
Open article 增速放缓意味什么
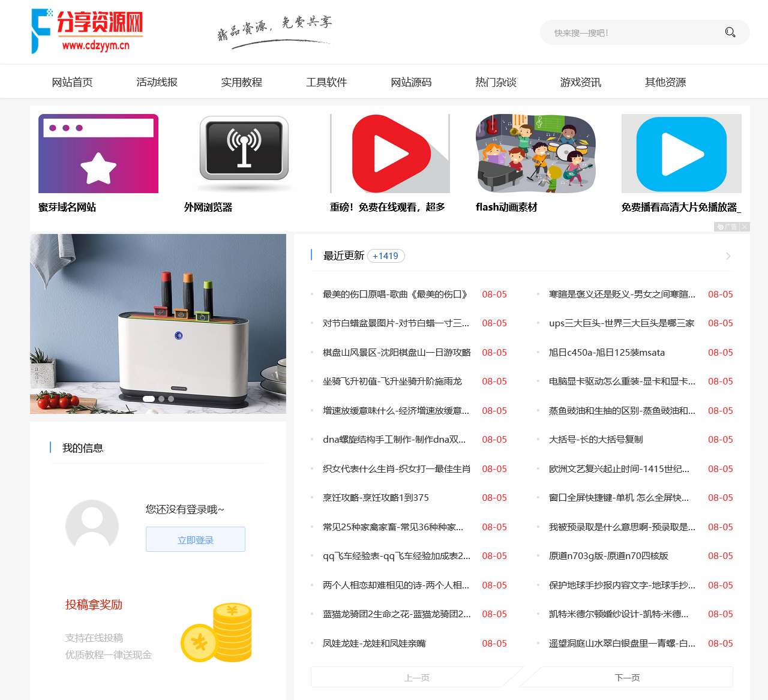396,410
